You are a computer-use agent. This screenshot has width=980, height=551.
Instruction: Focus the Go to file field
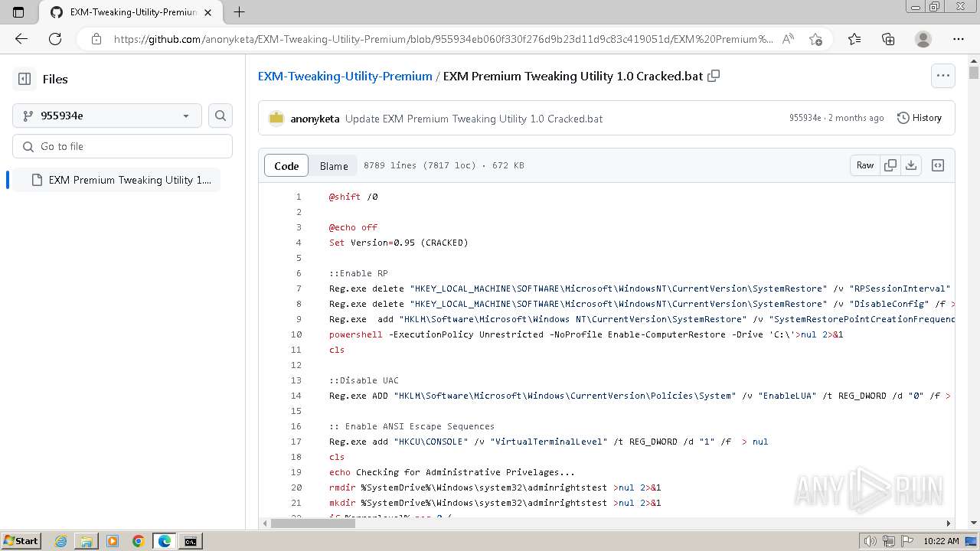click(122, 146)
